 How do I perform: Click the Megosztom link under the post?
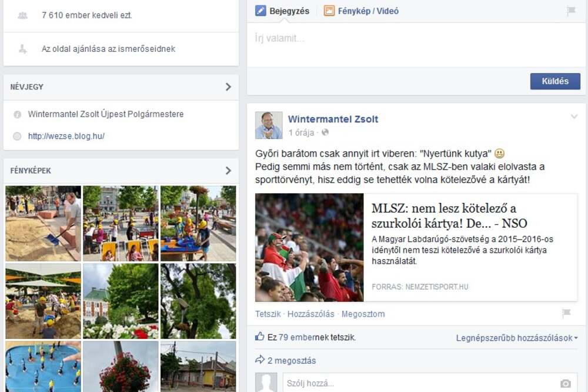[363, 314]
